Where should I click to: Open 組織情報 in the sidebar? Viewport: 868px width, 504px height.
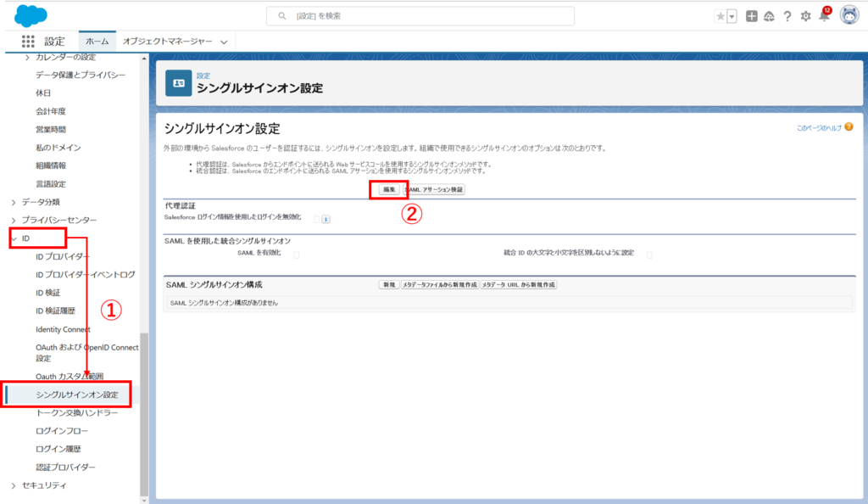51,165
